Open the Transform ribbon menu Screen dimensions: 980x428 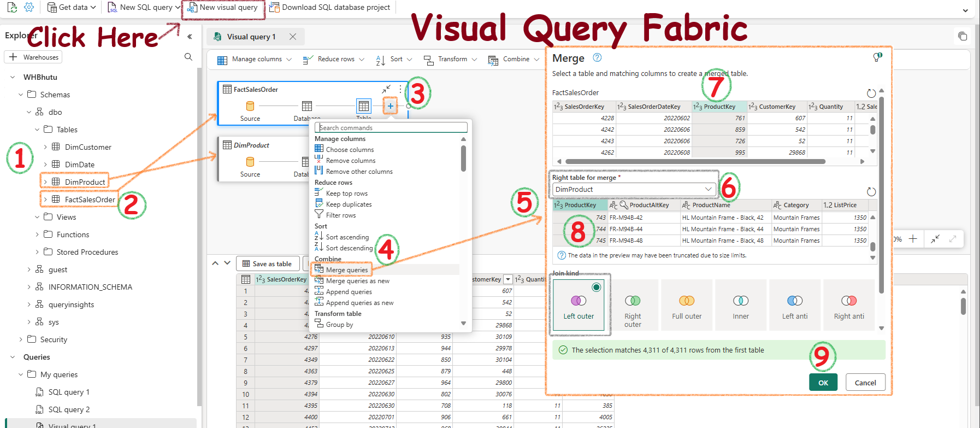click(451, 59)
